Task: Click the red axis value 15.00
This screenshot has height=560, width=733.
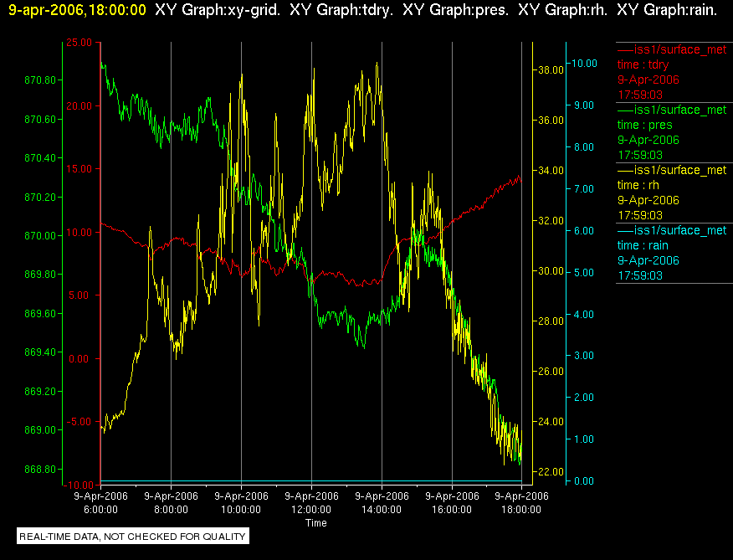Action: pyautogui.click(x=79, y=169)
